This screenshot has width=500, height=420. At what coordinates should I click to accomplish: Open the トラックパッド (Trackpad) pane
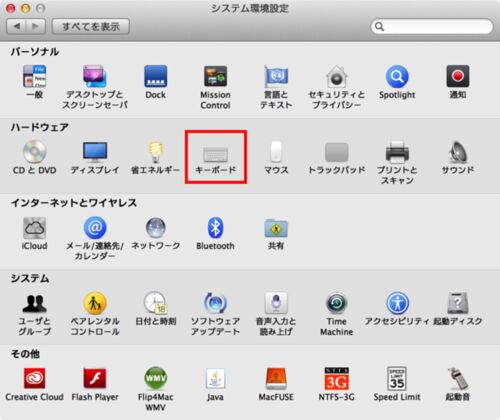336,158
